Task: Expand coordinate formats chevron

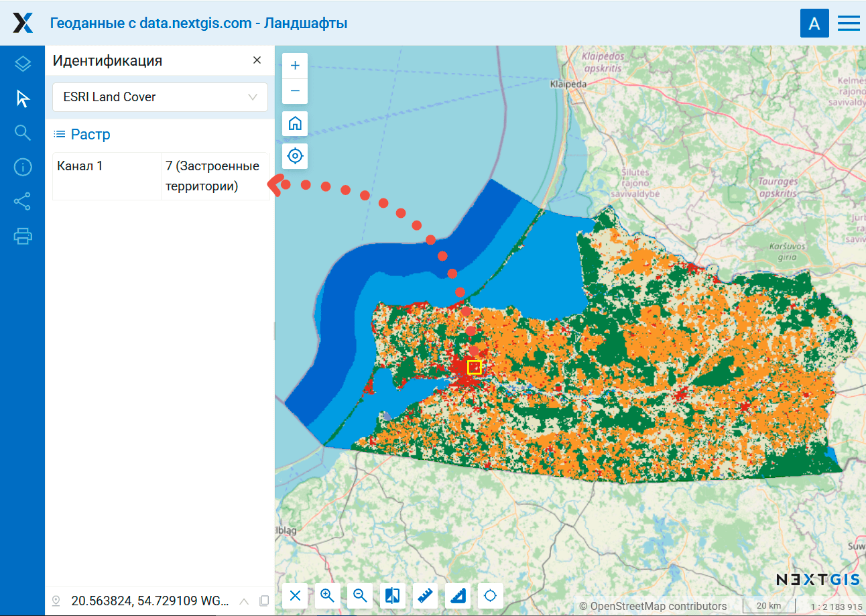Action: pos(244,601)
